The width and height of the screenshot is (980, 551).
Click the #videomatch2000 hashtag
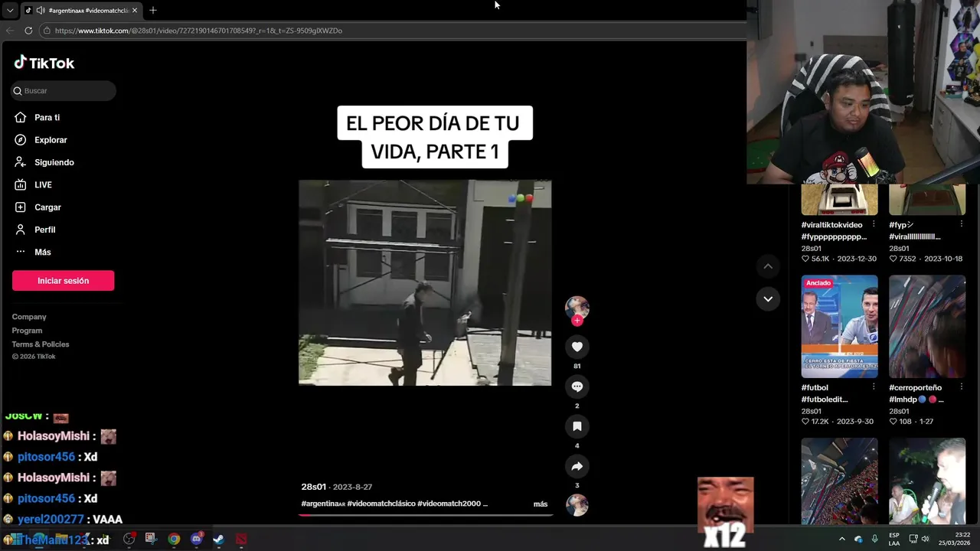[449, 504]
